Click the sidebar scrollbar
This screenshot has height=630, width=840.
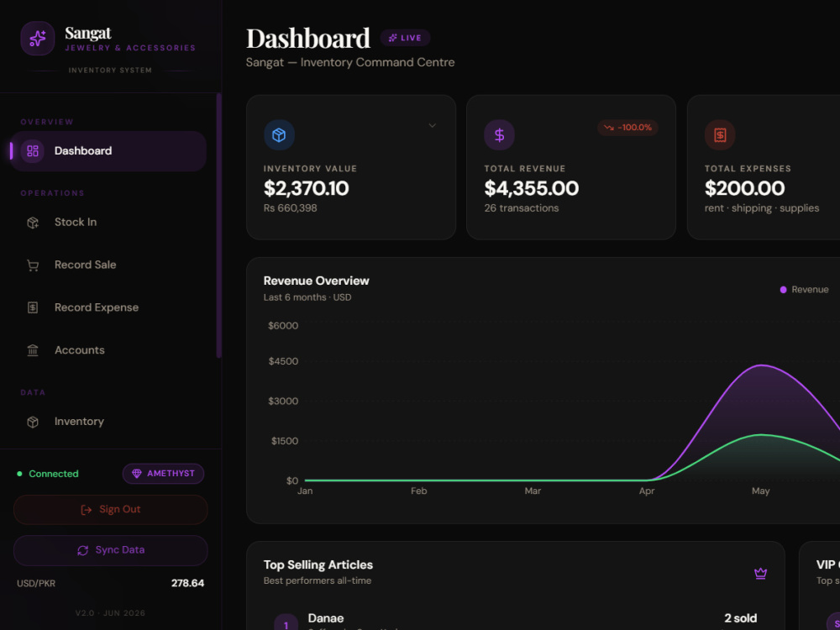(x=218, y=225)
